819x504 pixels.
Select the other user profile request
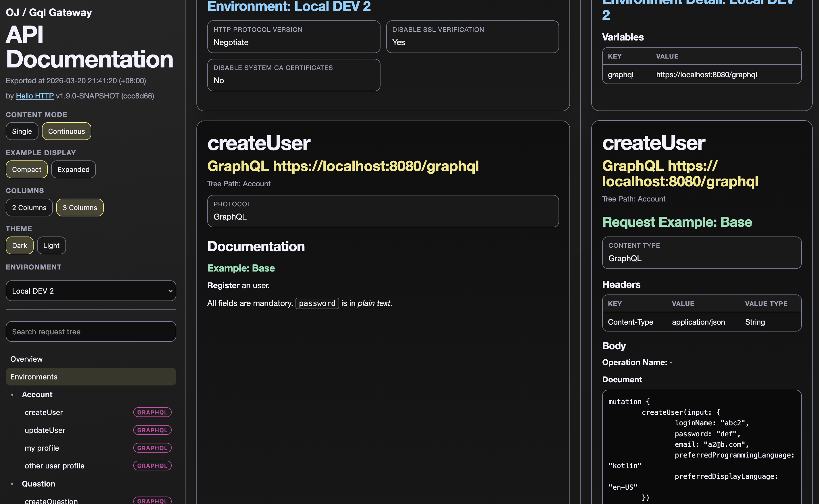click(54, 466)
